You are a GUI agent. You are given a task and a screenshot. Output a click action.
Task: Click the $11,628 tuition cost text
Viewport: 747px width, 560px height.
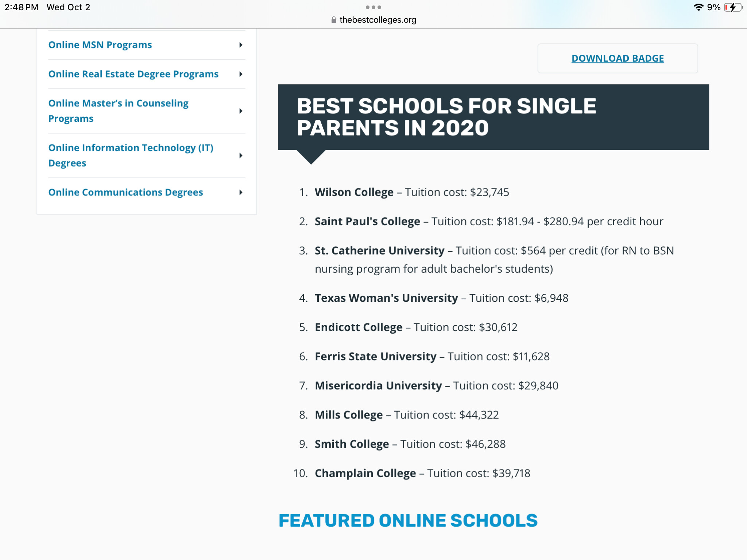(531, 356)
